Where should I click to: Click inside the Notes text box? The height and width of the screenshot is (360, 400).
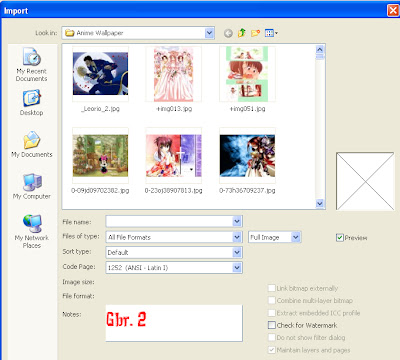point(174,323)
